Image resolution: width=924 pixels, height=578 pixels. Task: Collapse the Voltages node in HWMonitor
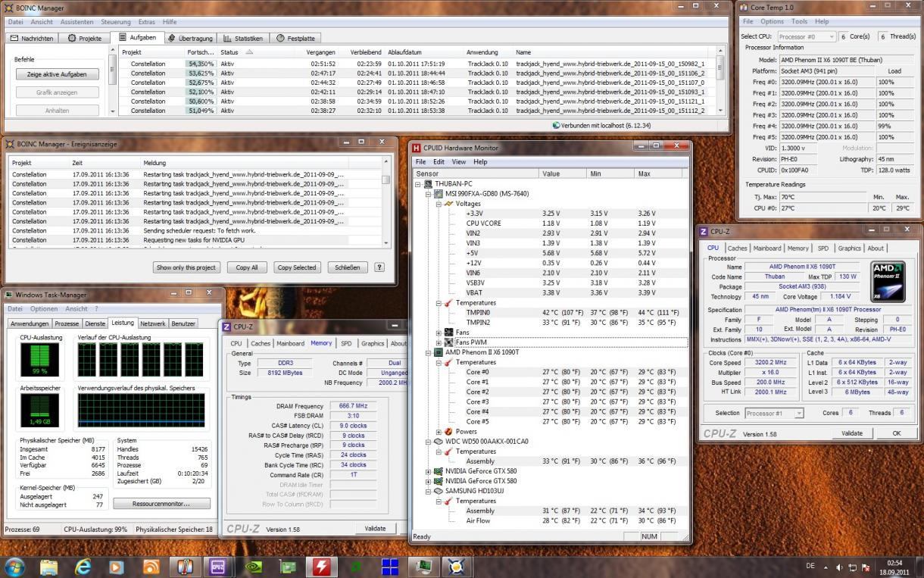point(439,204)
